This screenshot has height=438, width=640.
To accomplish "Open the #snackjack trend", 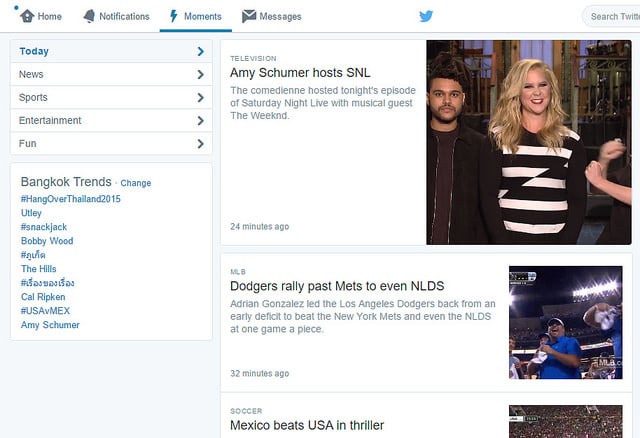I will pos(44,227).
